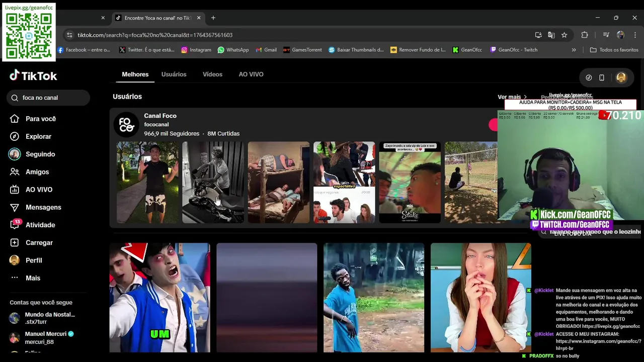
Task: Close the TikTok search tab
Action: click(199, 18)
